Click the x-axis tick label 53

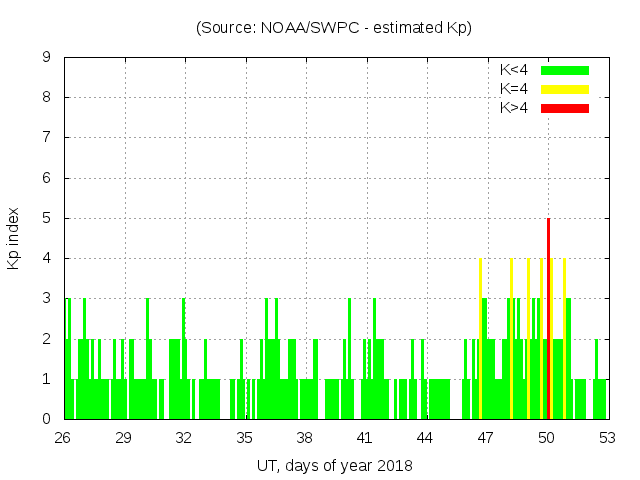606,438
